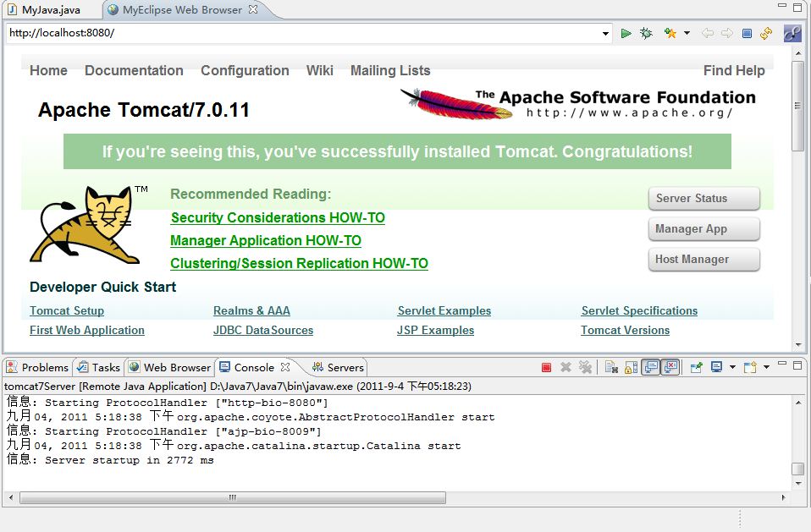Close the MyEclipse Web Browser tab
811x532 pixels.
tap(253, 9)
